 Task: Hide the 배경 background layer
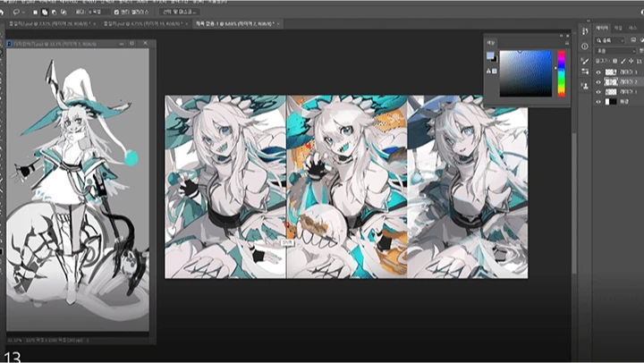(x=598, y=102)
